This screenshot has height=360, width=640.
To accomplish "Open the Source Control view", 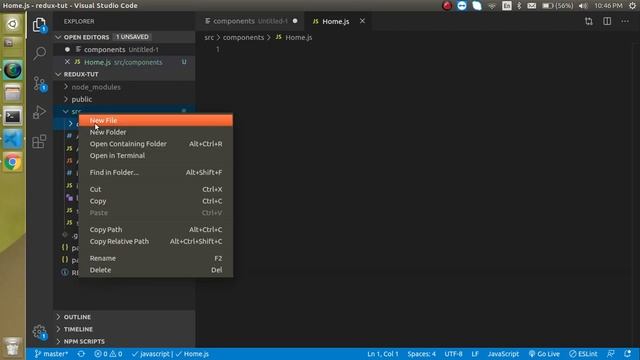I will (x=39, y=84).
